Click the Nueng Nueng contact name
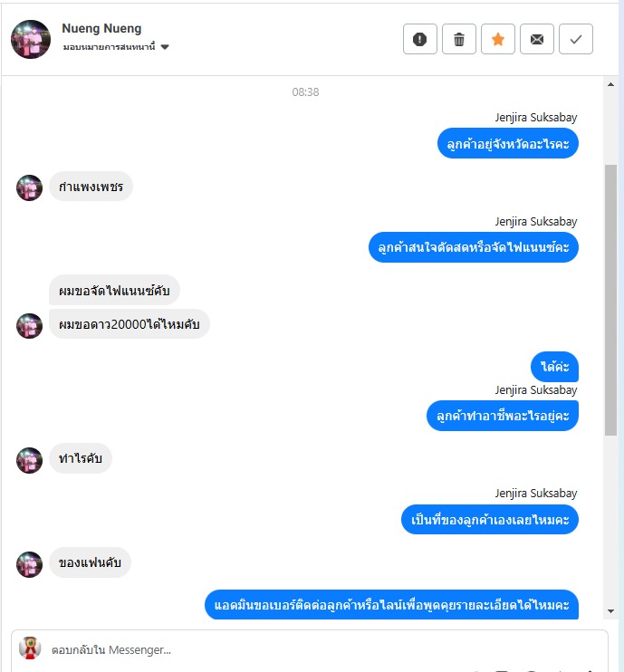 tap(101, 28)
